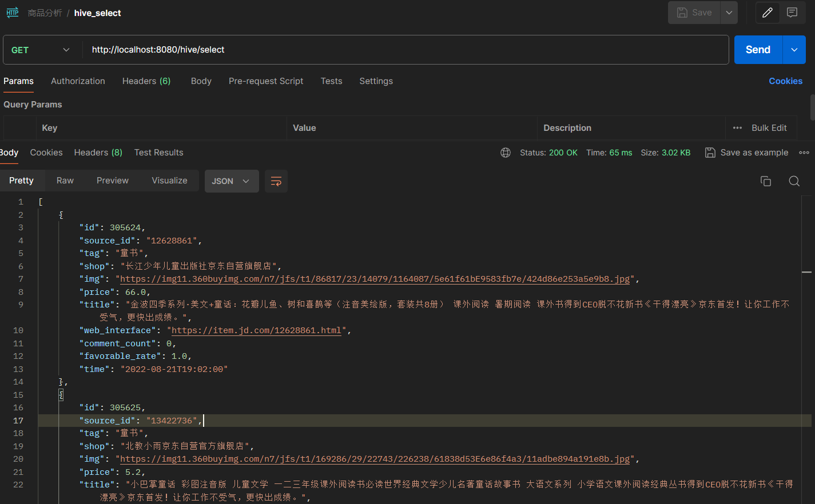Open the Pre-request Script tab
Viewport: 815px width, 504px height.
coord(266,81)
